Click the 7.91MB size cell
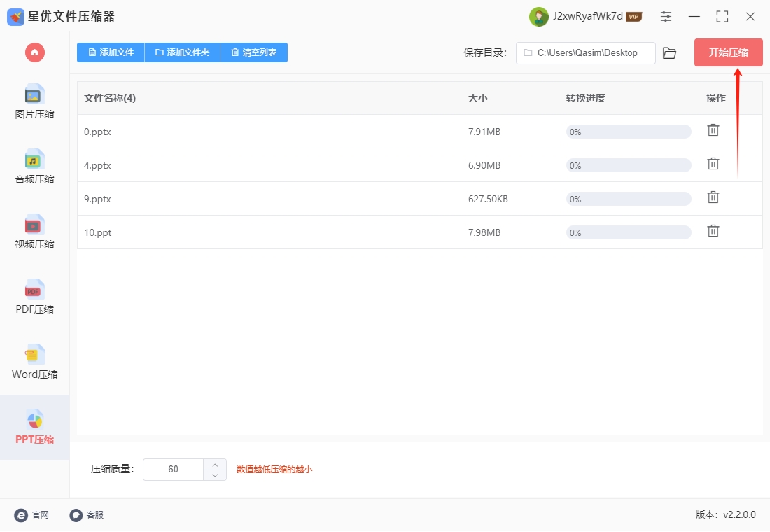 pos(484,132)
